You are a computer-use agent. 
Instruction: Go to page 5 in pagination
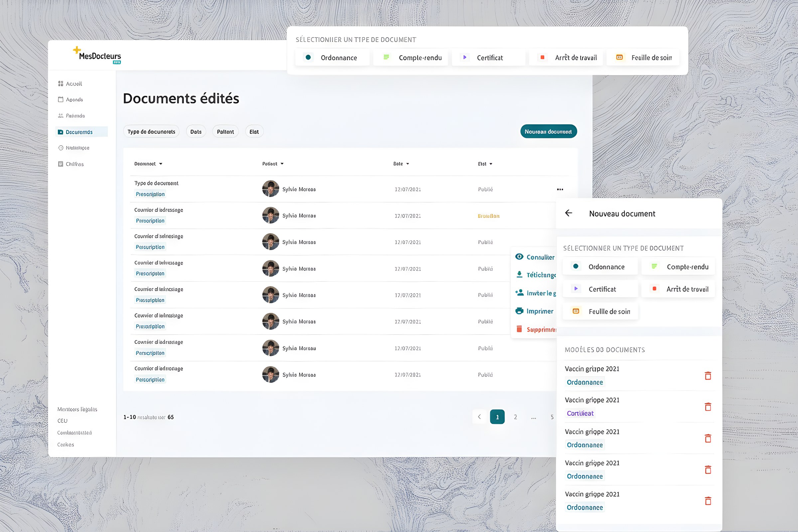(552, 417)
